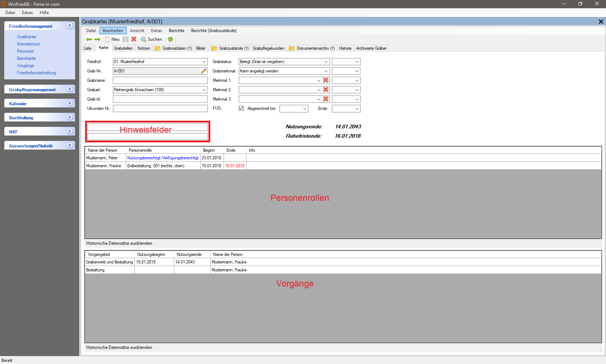Viewport: 606px width, 364px height.
Task: Go to next record with right arrow
Action: click(x=97, y=39)
